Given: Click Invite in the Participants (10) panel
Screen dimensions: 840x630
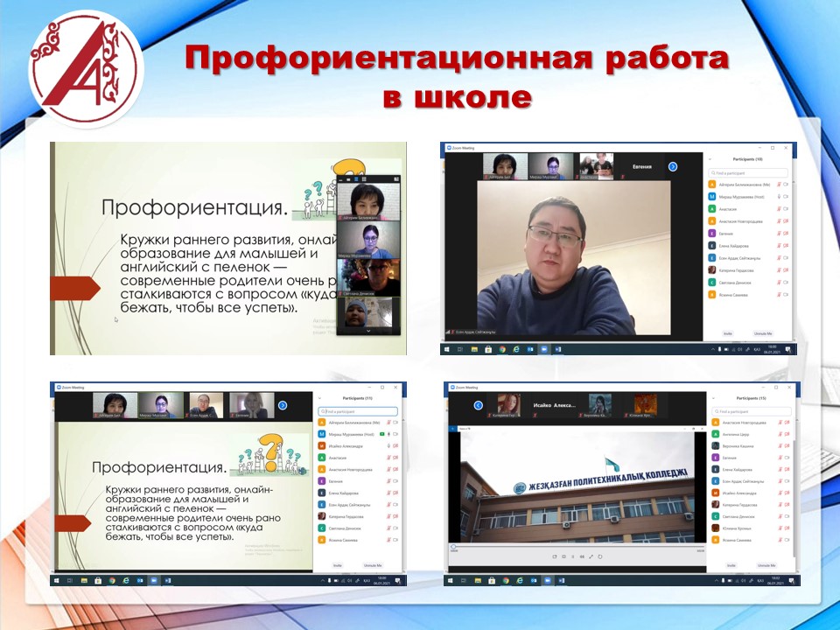Looking at the screenshot, I should coord(727,333).
